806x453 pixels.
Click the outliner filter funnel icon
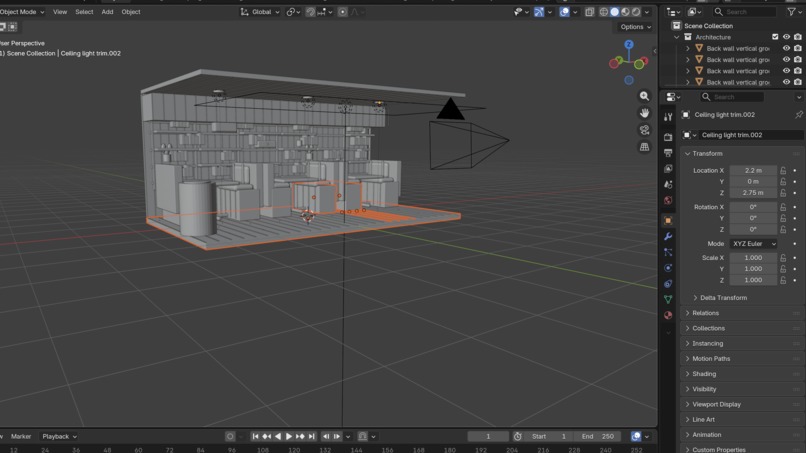[x=791, y=12]
